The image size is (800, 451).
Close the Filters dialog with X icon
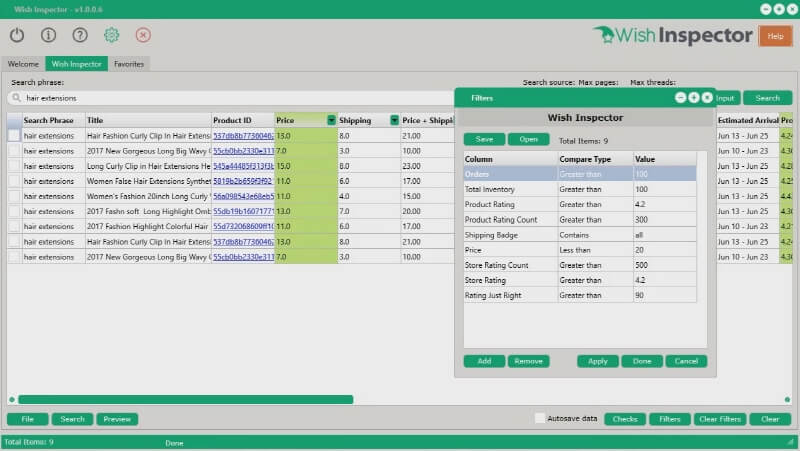pos(707,97)
